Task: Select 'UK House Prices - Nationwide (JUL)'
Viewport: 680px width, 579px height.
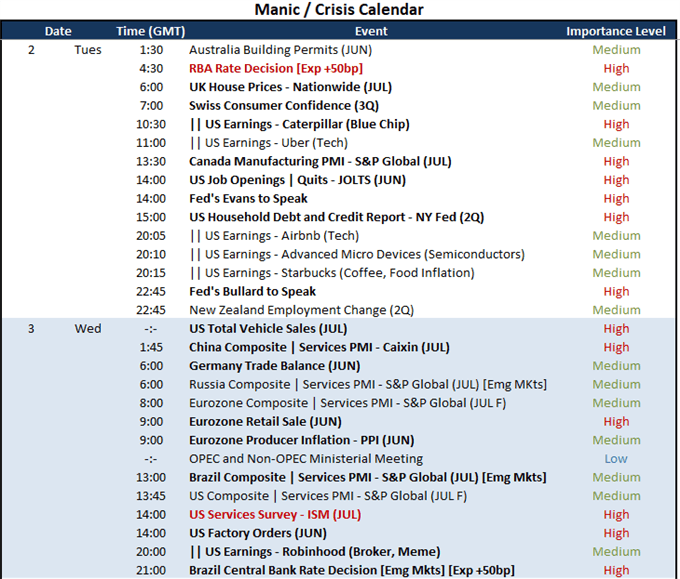Action: coord(290,87)
